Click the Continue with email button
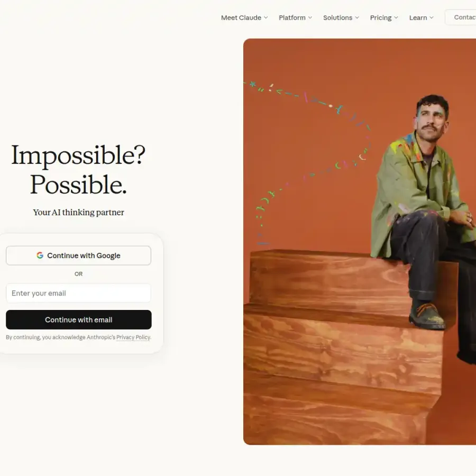The width and height of the screenshot is (476, 476). 79,319
